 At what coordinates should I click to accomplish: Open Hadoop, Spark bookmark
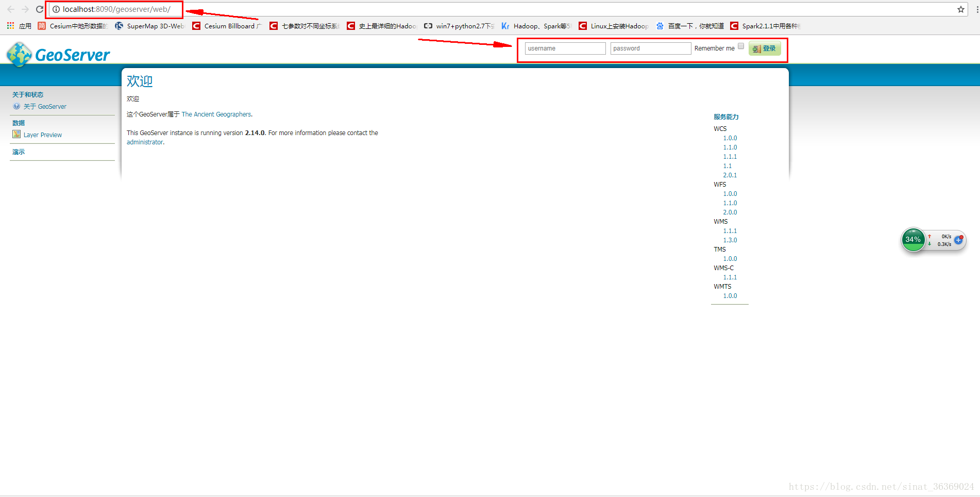click(x=536, y=26)
